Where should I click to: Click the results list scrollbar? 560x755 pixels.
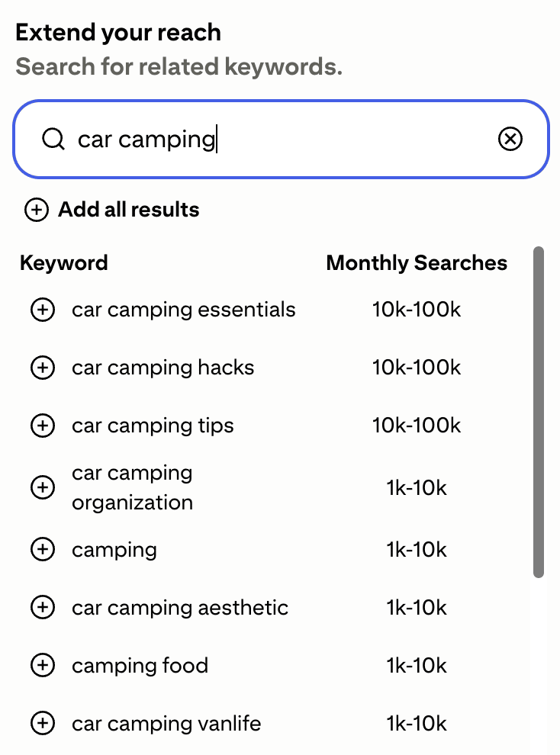tap(539, 412)
